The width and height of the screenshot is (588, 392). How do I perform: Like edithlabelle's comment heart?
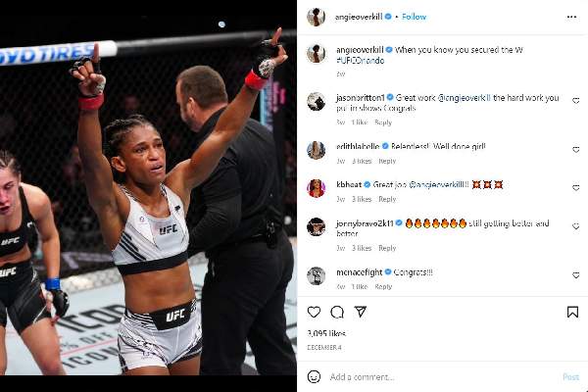tap(576, 150)
